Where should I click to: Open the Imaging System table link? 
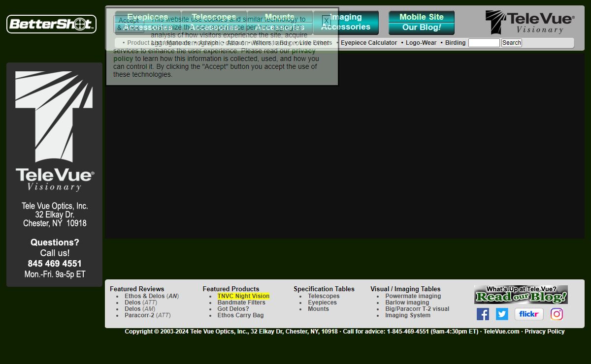point(408,315)
